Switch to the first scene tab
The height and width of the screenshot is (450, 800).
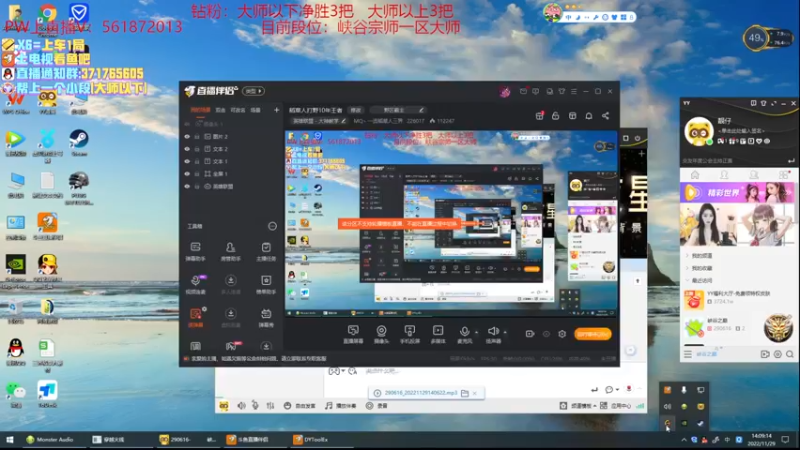coord(201,110)
